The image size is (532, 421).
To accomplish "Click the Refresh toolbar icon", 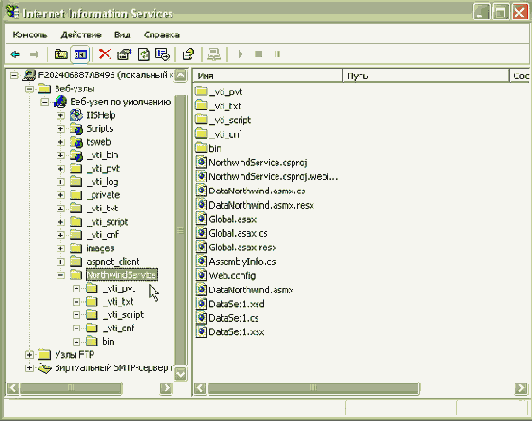I will pyautogui.click(x=144, y=54).
